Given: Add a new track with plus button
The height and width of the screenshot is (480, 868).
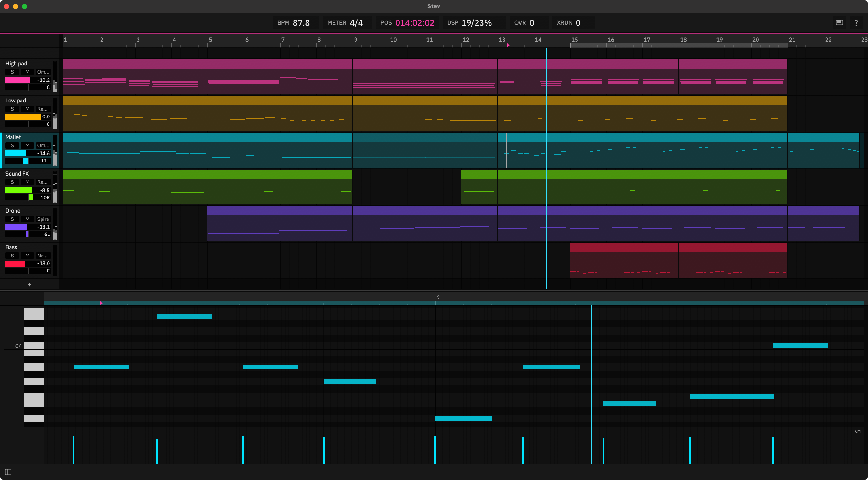Looking at the screenshot, I should click(x=30, y=284).
